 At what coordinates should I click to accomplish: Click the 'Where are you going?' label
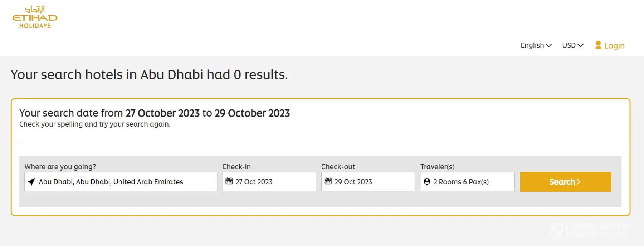(x=60, y=167)
